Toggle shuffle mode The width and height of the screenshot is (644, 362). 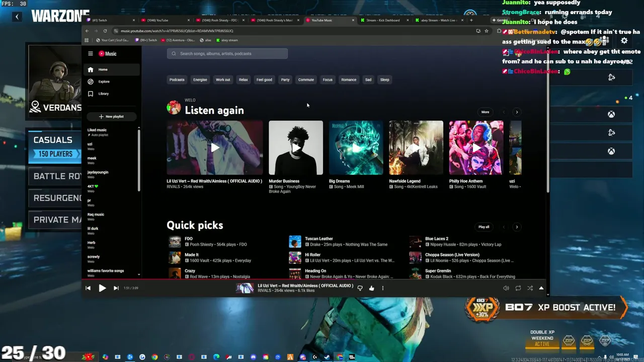[x=530, y=288]
